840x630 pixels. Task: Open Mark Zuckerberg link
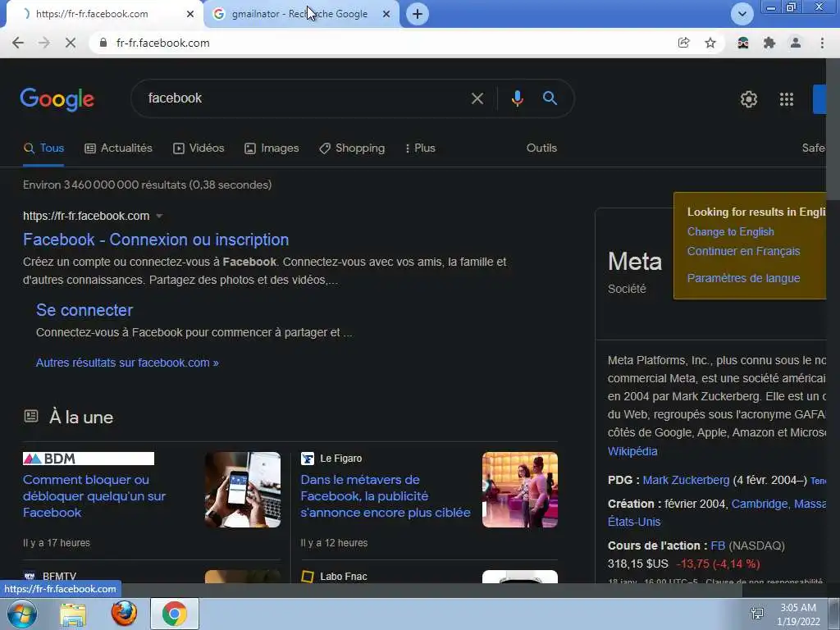click(x=686, y=480)
